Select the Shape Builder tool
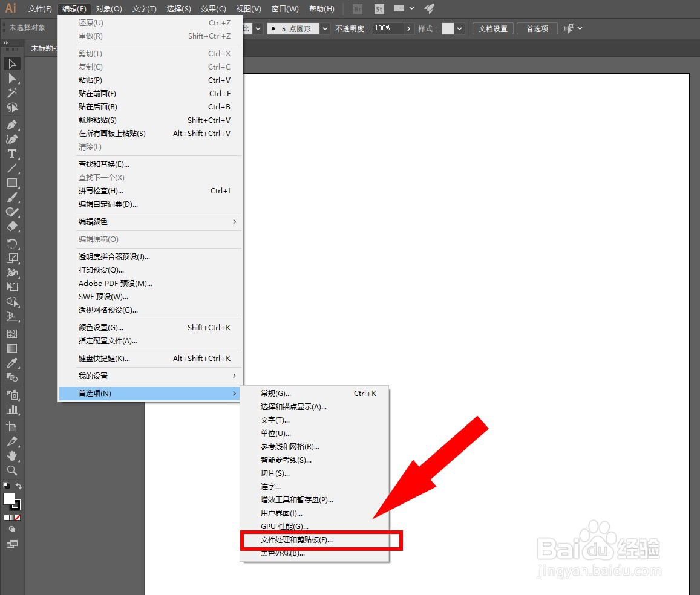 (x=12, y=302)
